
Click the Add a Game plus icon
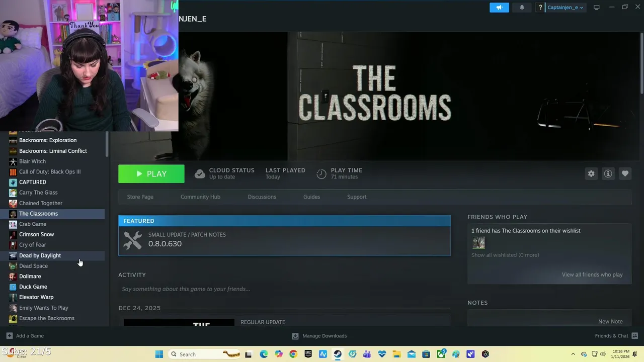(x=9, y=335)
